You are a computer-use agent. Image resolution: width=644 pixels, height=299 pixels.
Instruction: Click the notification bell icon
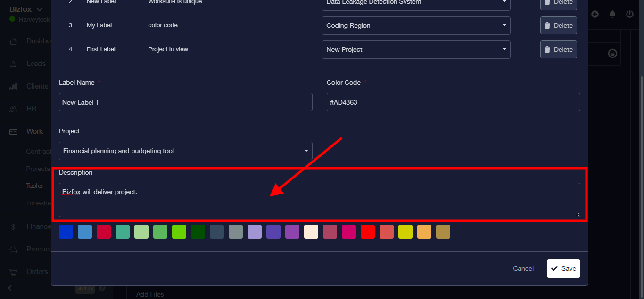612,14
